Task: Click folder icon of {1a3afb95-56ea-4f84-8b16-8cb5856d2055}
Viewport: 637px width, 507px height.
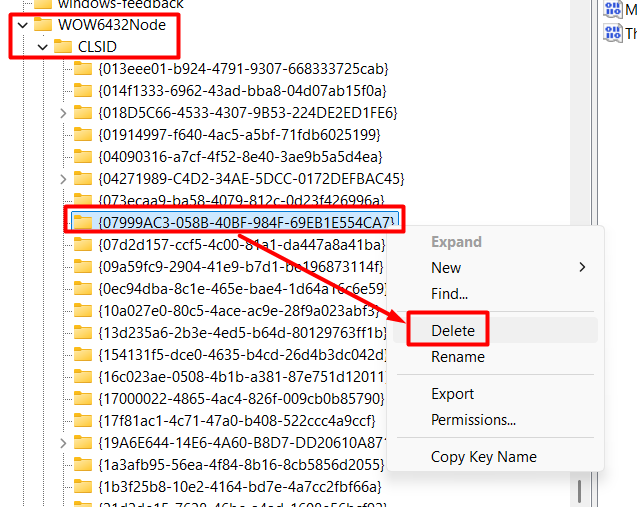Action: pos(83,465)
